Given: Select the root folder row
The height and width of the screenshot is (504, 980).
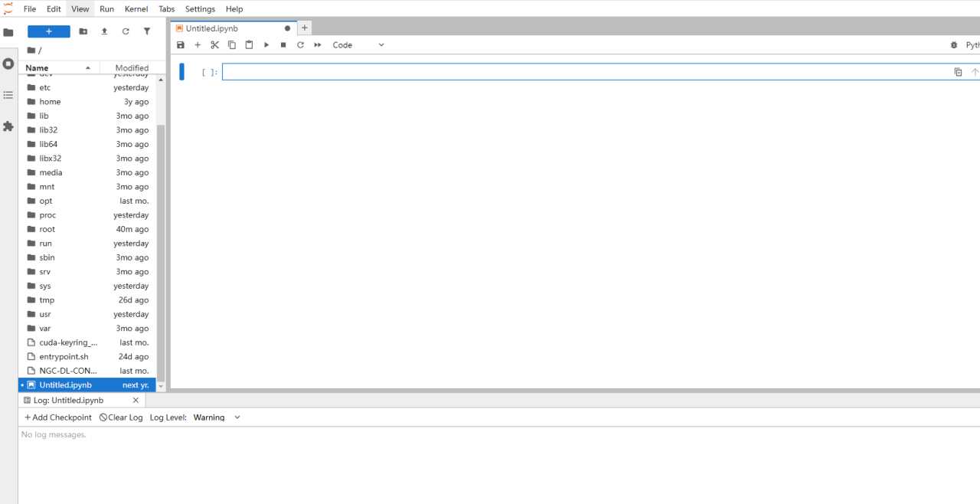Looking at the screenshot, I should (87, 229).
